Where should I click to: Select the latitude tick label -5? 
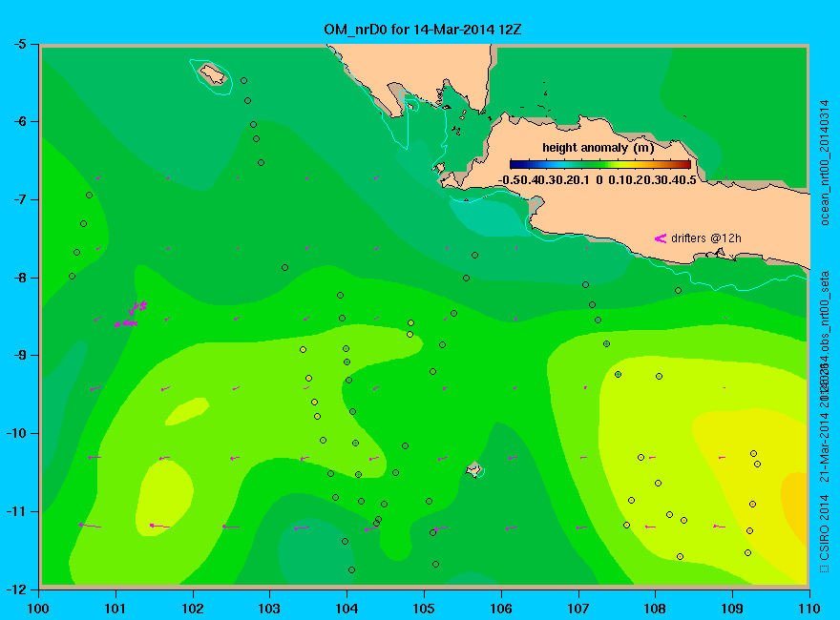click(19, 45)
